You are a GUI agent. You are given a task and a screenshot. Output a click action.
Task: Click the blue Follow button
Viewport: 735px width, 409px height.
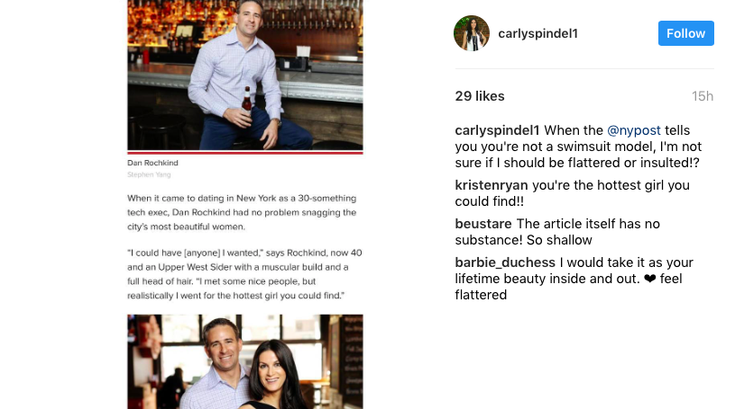[x=686, y=33]
